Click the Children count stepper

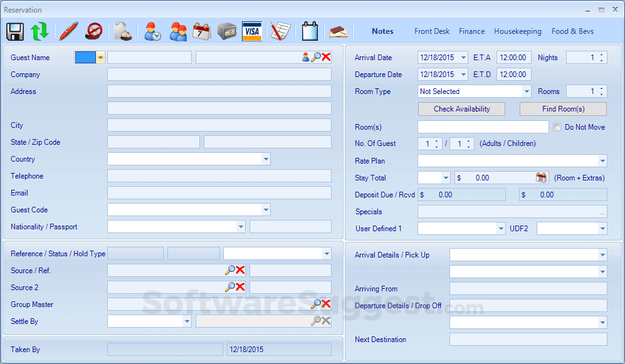click(x=469, y=143)
